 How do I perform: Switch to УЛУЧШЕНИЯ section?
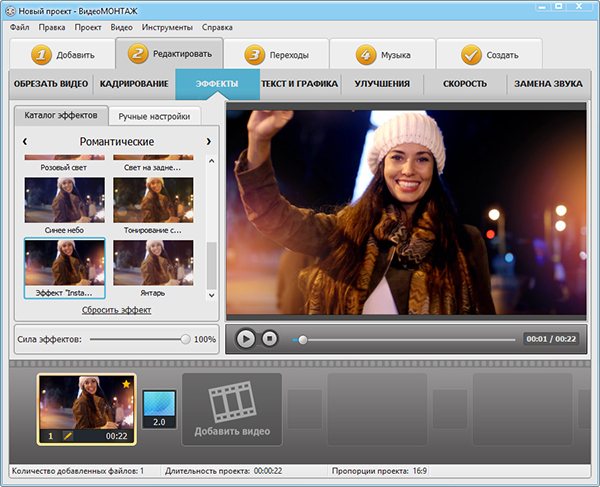(x=382, y=84)
